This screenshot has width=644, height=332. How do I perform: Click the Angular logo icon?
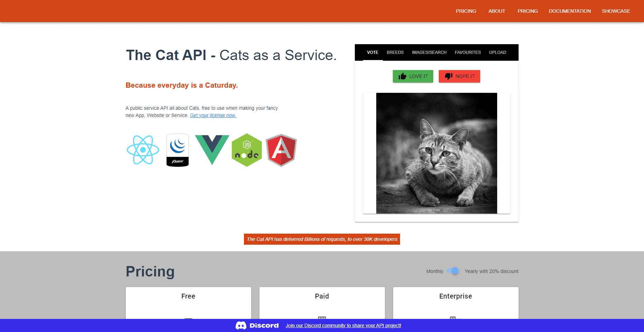click(x=281, y=150)
